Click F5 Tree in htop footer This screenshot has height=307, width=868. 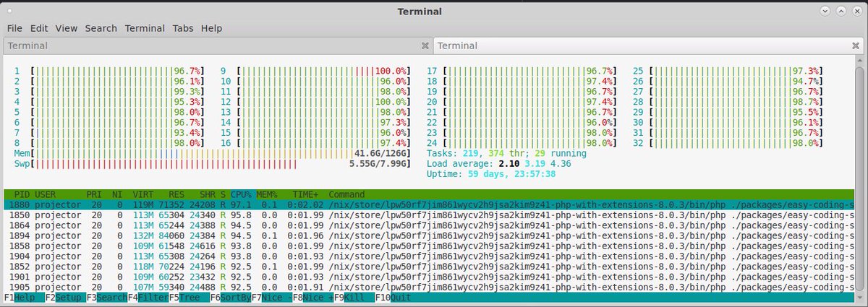[188, 298]
